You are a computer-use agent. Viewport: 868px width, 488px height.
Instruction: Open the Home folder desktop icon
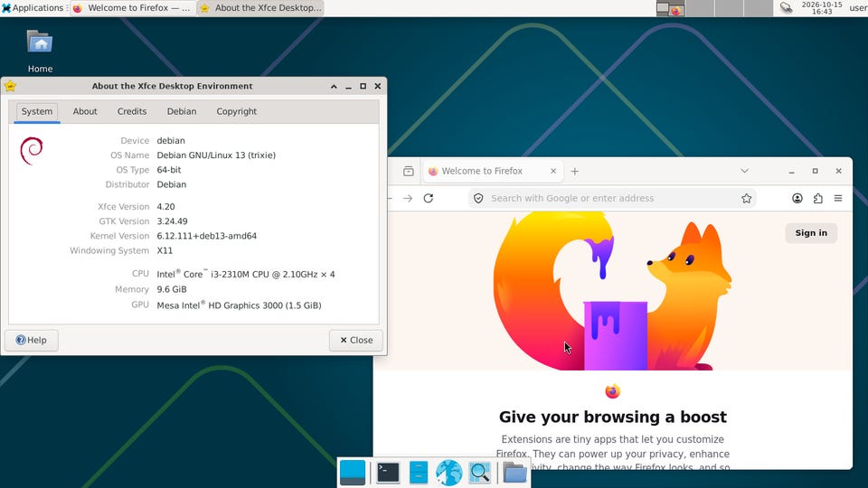point(40,52)
